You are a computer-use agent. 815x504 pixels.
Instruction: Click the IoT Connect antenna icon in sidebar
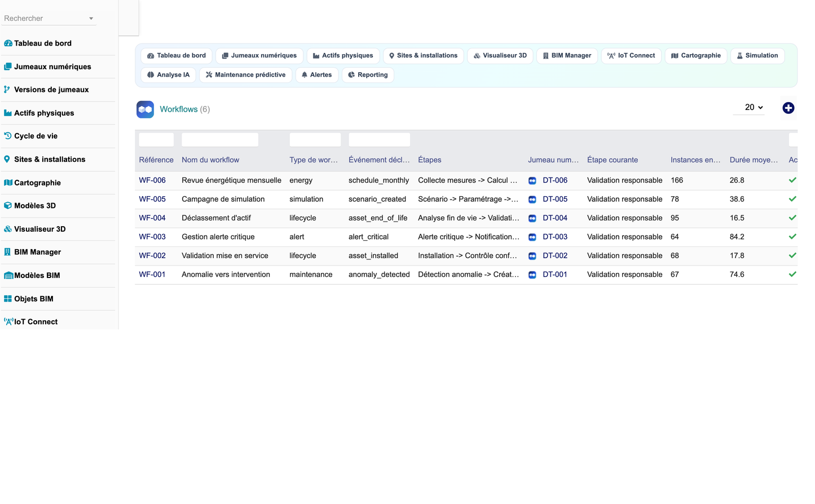pyautogui.click(x=8, y=322)
